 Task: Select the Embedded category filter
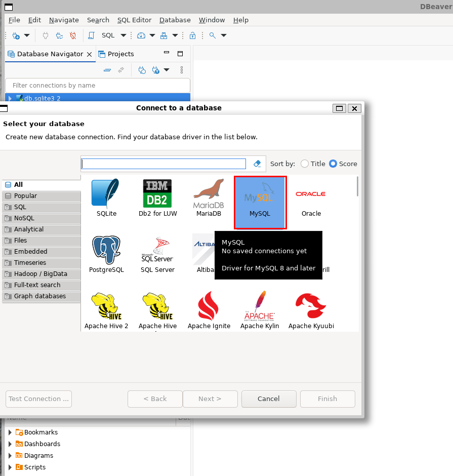pos(42,252)
